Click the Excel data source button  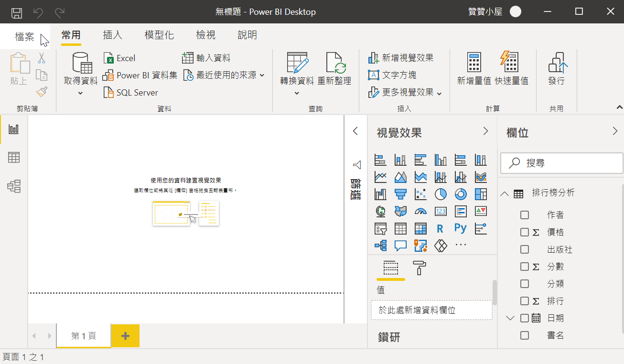119,58
